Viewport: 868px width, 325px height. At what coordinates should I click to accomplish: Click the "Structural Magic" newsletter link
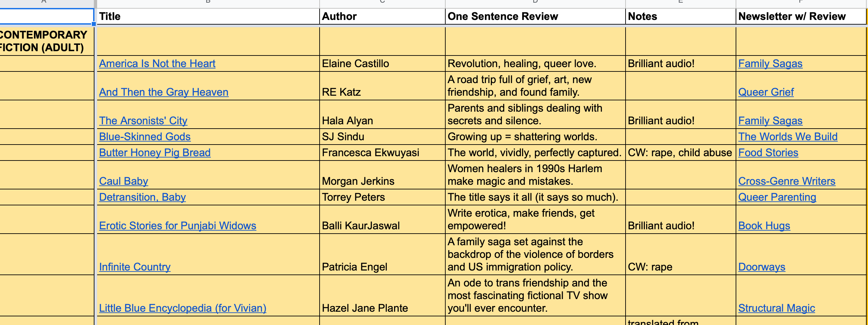776,307
